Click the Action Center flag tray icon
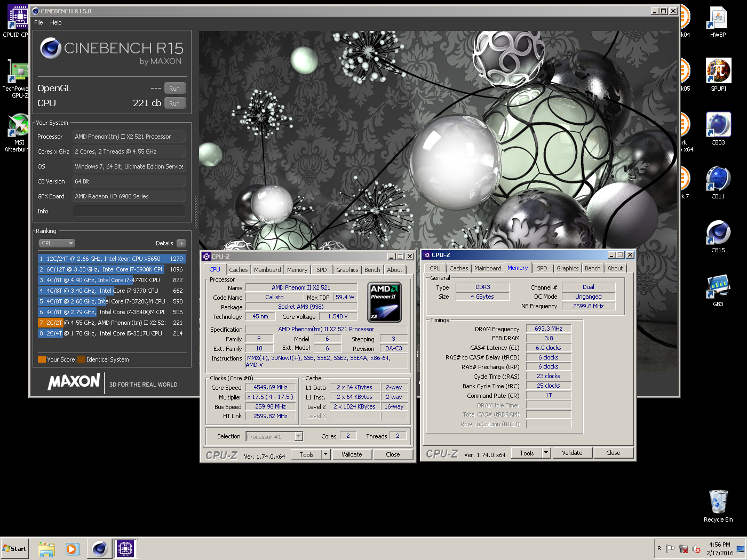The image size is (747, 560). click(671, 549)
